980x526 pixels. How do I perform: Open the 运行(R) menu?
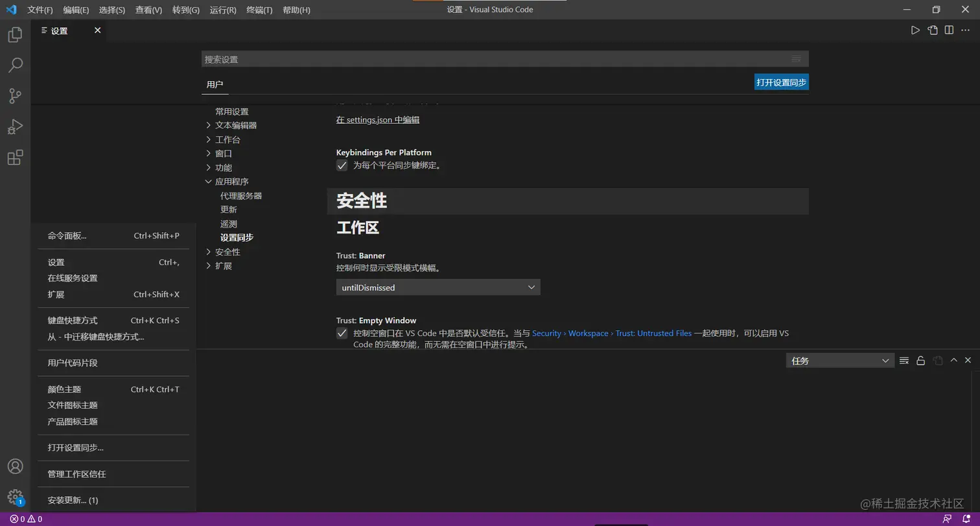(223, 10)
